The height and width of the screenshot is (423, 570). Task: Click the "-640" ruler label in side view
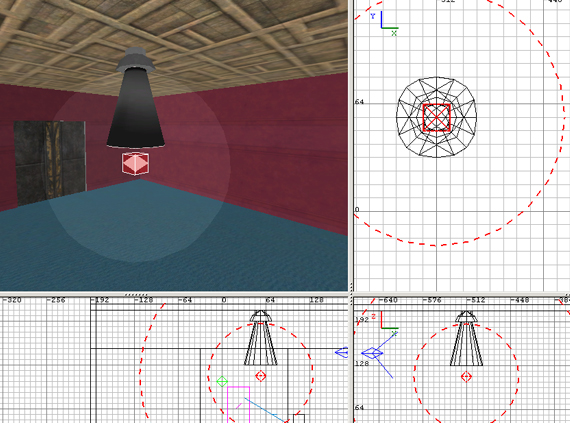point(388,300)
